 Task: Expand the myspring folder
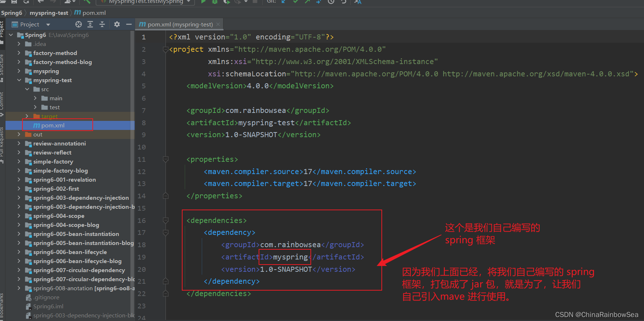click(19, 71)
